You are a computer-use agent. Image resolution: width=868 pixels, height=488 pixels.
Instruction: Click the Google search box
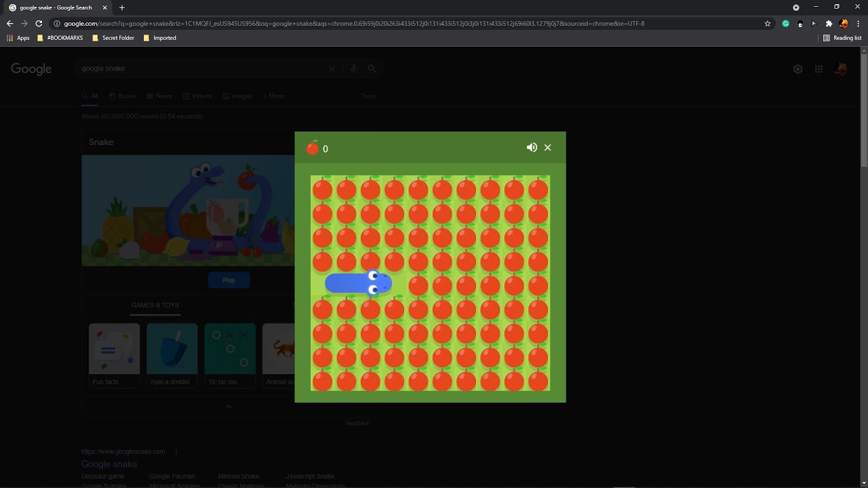tap(203, 68)
